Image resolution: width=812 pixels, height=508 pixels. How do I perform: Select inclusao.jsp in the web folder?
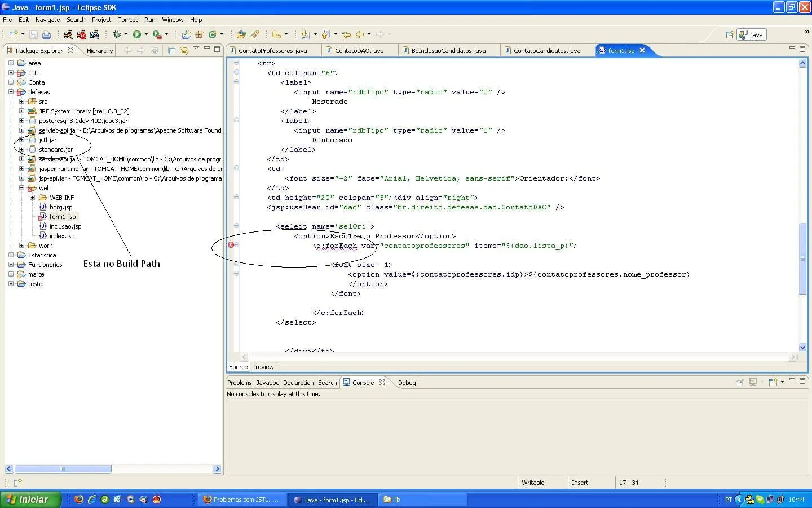point(65,226)
